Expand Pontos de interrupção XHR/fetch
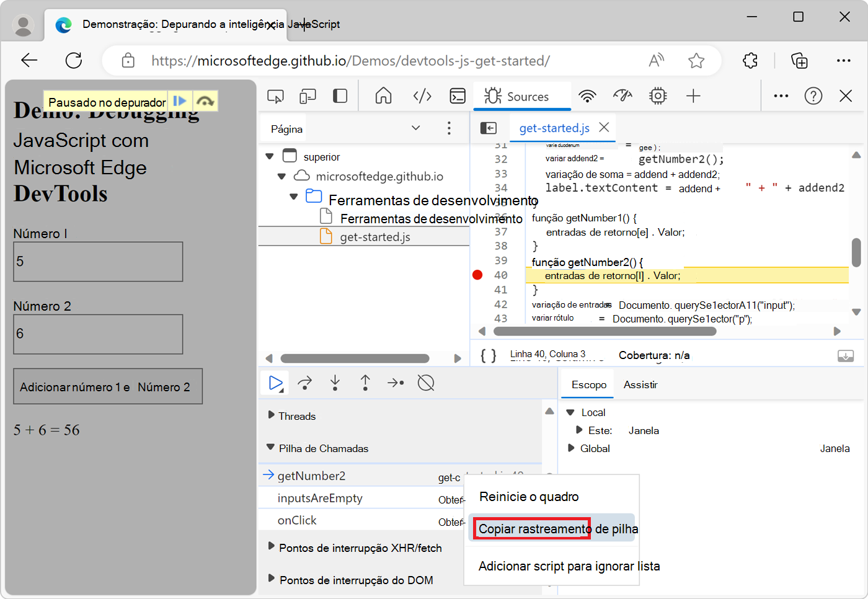This screenshot has height=599, width=868. [x=271, y=546]
